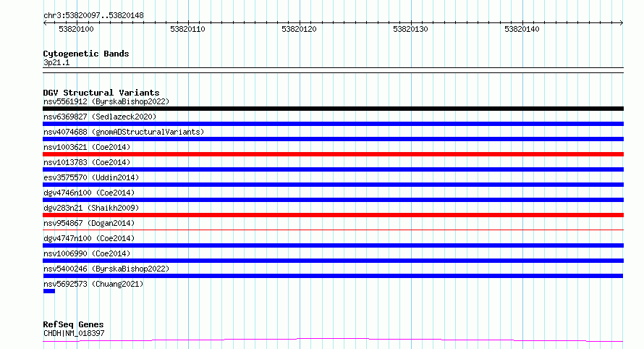Click ruler position 53820120
Screen dimensions: 644x349
point(299,29)
